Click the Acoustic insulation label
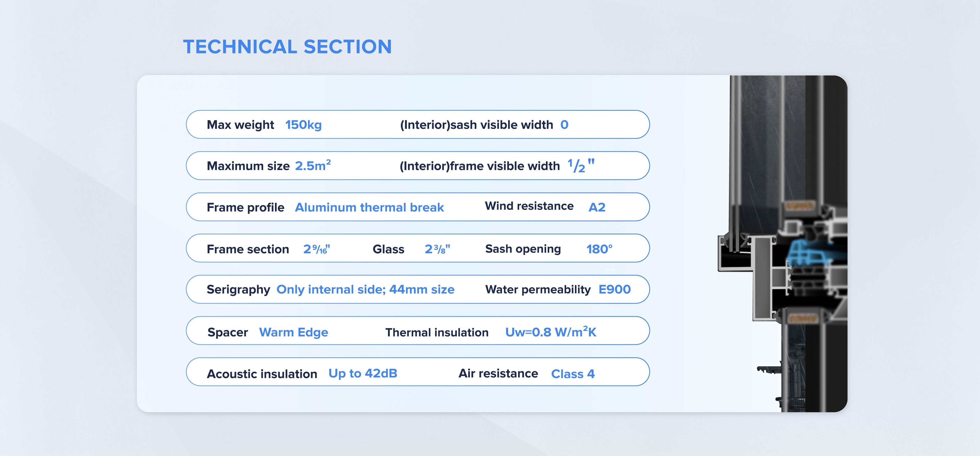 click(x=262, y=374)
